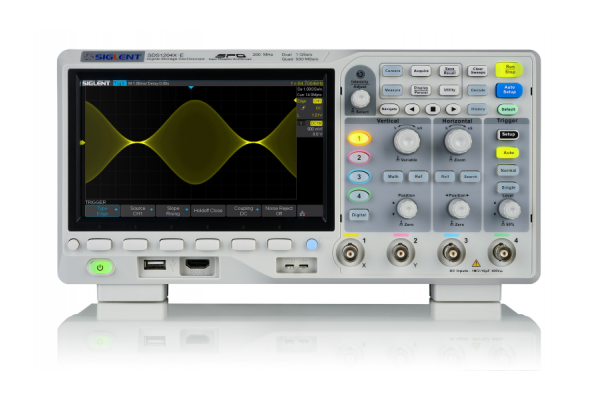Click the Search button
This screenshot has width=600, height=400.
pyautogui.click(x=470, y=176)
